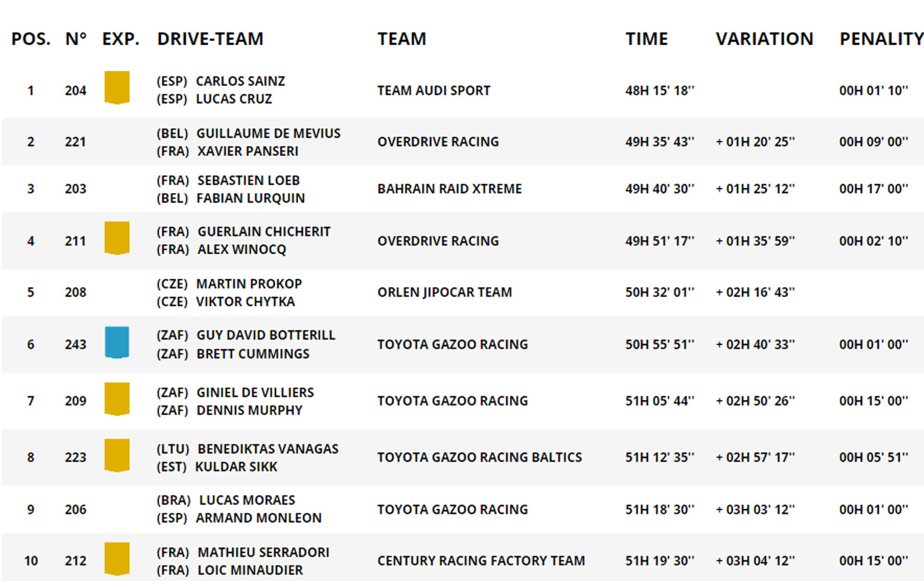Click the yellow badge next to Carlos Sainz
924x581 pixels.
point(117,87)
